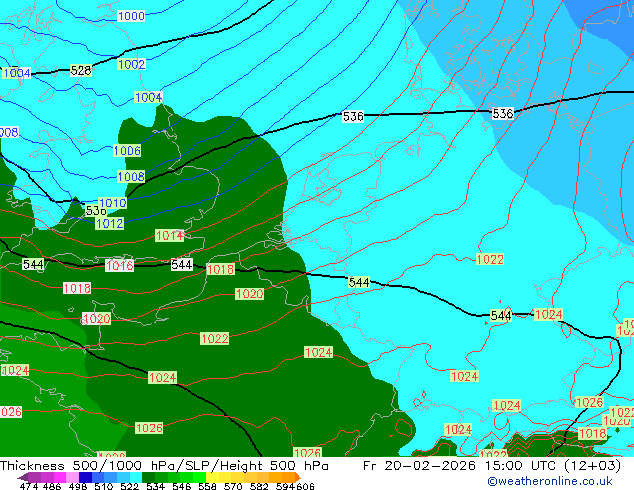Click the legend value 486
The width and height of the screenshot is (634, 490).
coord(52,486)
